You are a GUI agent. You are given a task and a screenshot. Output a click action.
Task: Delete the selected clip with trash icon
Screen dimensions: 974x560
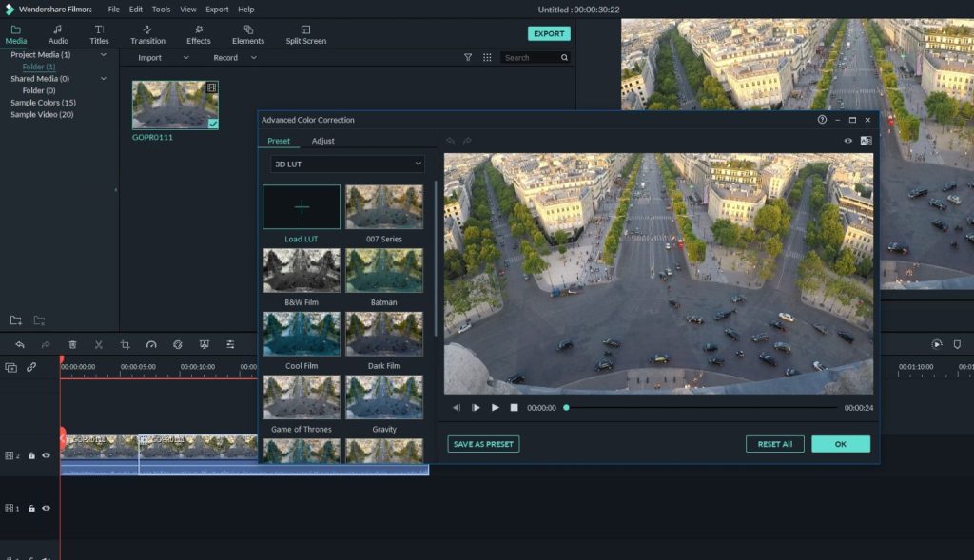click(72, 344)
